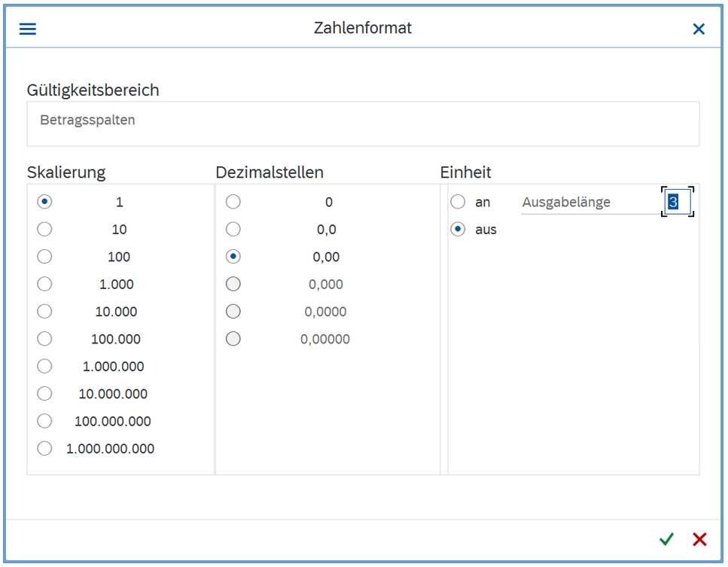Choose two decimal places 0,00
The width and height of the screenshot is (728, 567).
(x=233, y=257)
